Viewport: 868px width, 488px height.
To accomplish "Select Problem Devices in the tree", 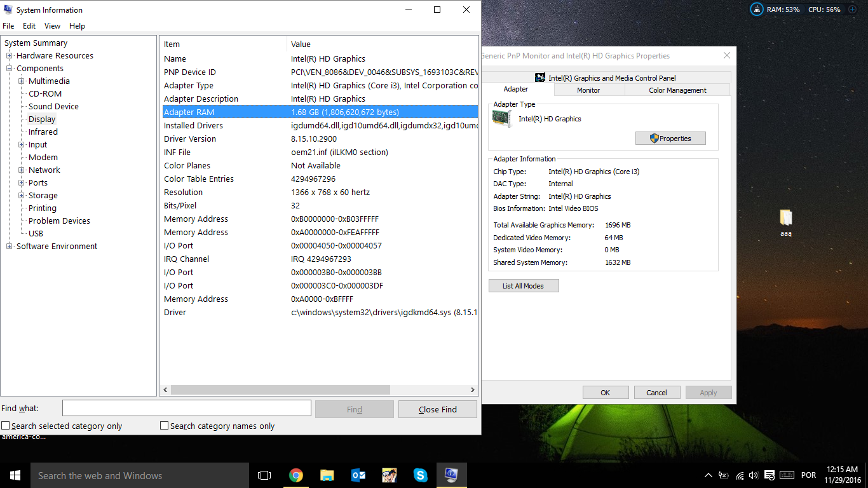I will coord(59,221).
